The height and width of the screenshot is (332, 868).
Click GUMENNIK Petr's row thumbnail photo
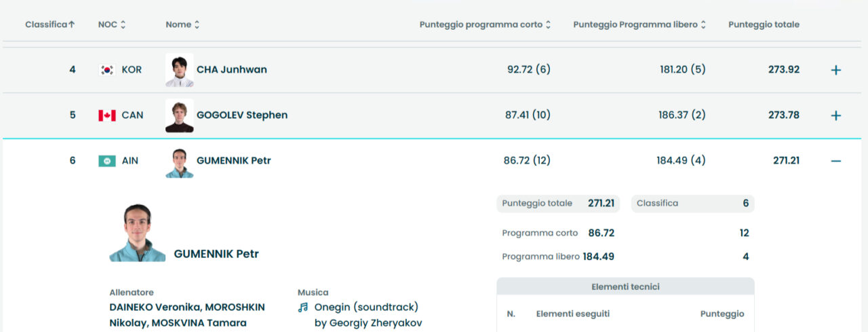point(179,162)
